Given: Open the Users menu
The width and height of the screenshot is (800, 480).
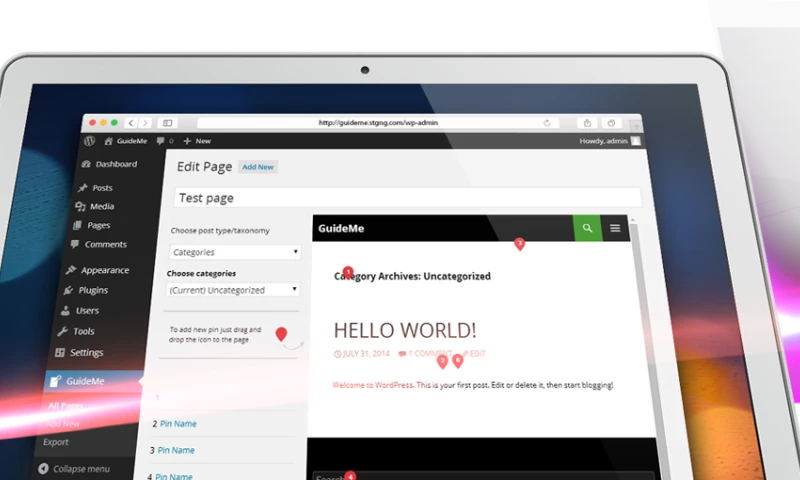Looking at the screenshot, I should click(x=80, y=310).
